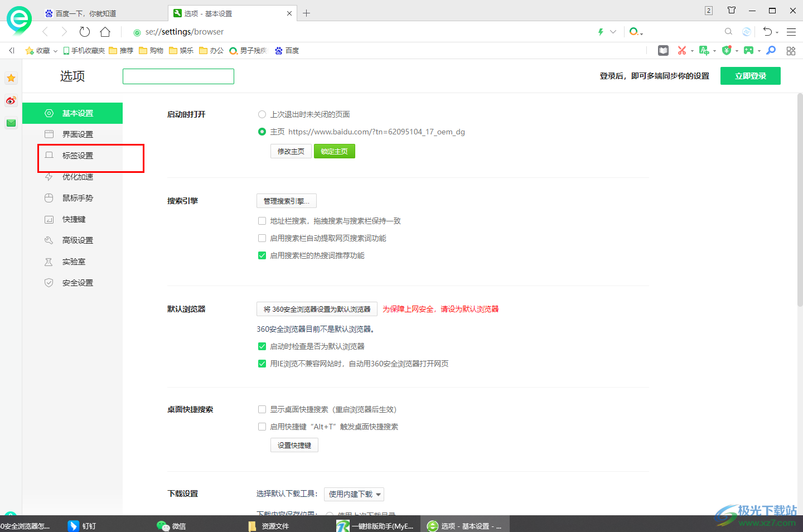Toggle 地址栏搜索 consistency checkbox
The height and width of the screenshot is (532, 803).
(262, 221)
